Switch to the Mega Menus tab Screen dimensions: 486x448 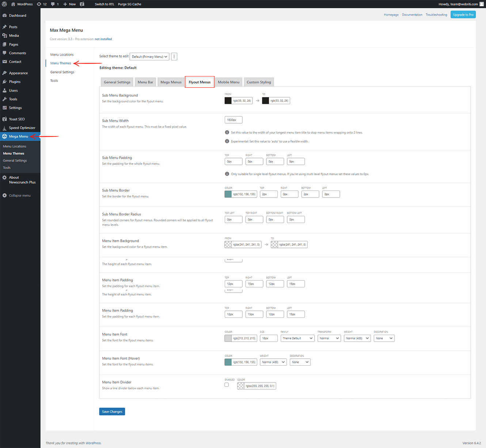171,82
